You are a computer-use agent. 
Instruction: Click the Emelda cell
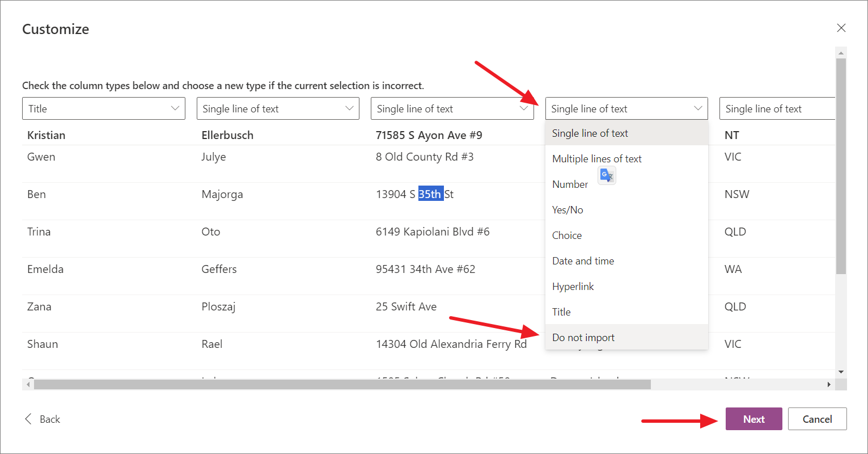(x=45, y=269)
